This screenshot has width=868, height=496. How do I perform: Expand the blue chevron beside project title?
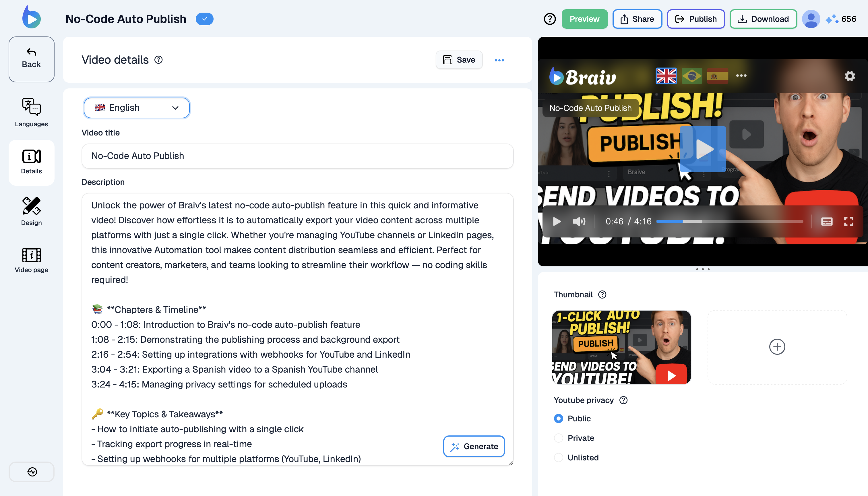pyautogui.click(x=204, y=19)
